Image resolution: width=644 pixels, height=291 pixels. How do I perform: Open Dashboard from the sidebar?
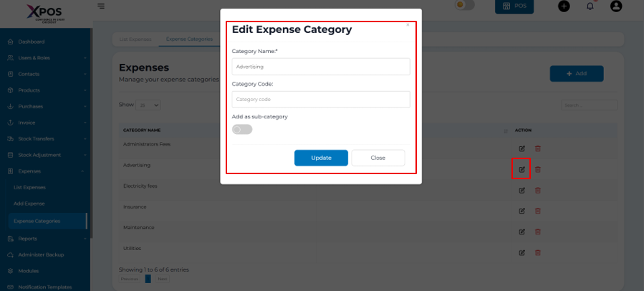click(31, 42)
